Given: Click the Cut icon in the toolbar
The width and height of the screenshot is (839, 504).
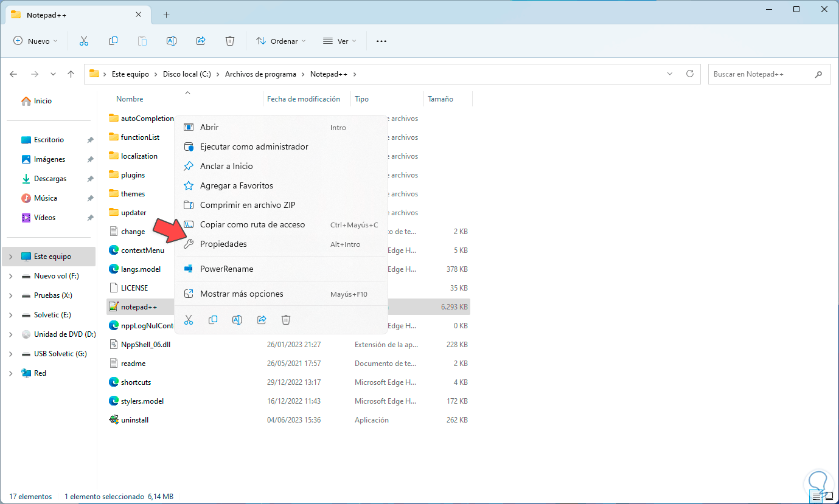Looking at the screenshot, I should coord(84,41).
